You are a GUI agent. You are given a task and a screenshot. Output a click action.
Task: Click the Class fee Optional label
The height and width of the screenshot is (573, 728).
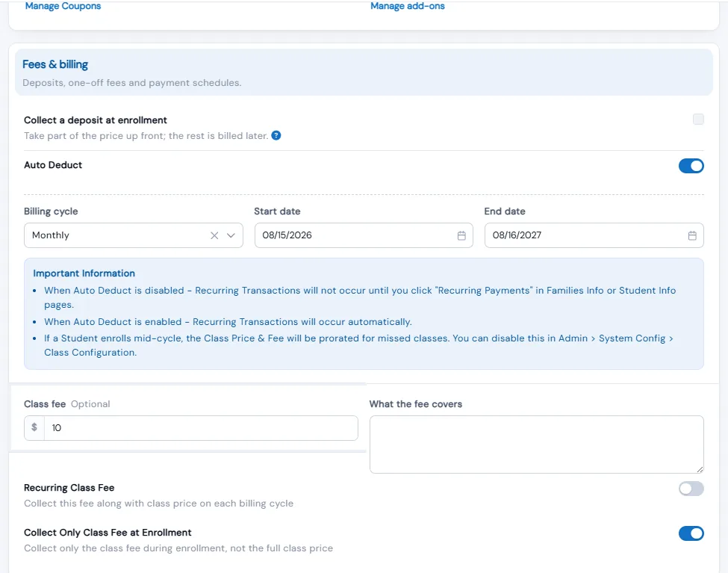(67, 404)
